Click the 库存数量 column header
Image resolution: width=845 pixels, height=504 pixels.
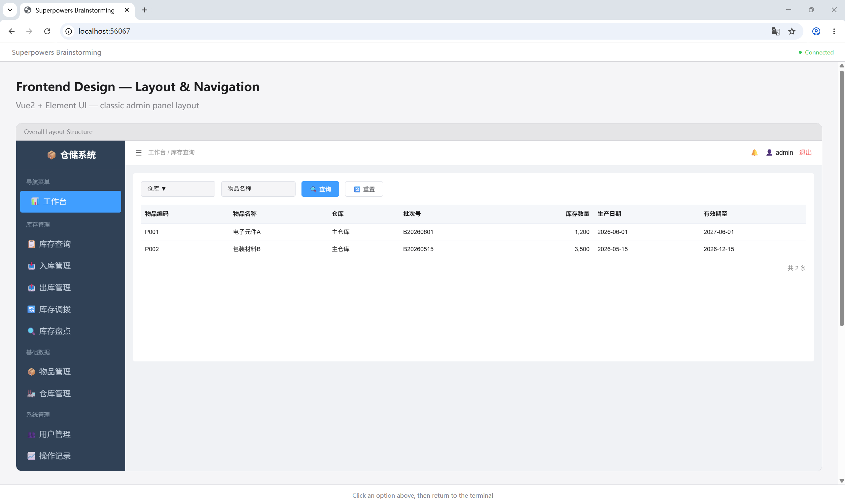(577, 214)
